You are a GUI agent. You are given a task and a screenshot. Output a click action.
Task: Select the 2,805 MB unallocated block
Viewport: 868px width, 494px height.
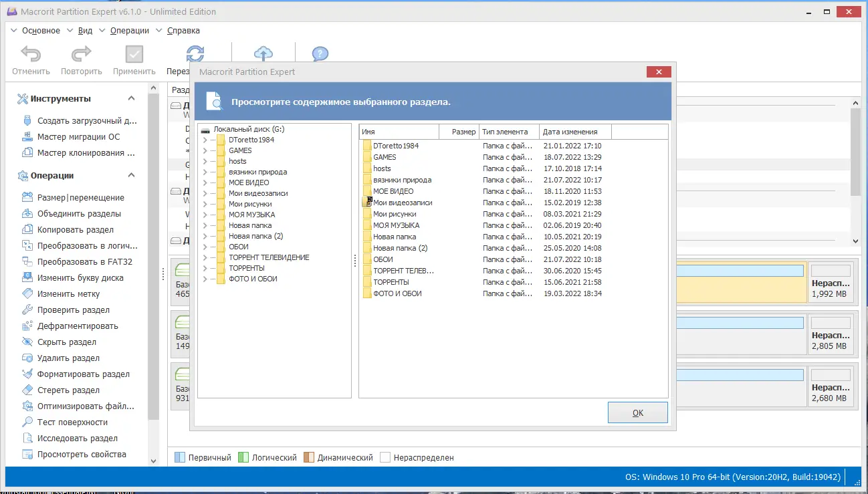[831, 334]
